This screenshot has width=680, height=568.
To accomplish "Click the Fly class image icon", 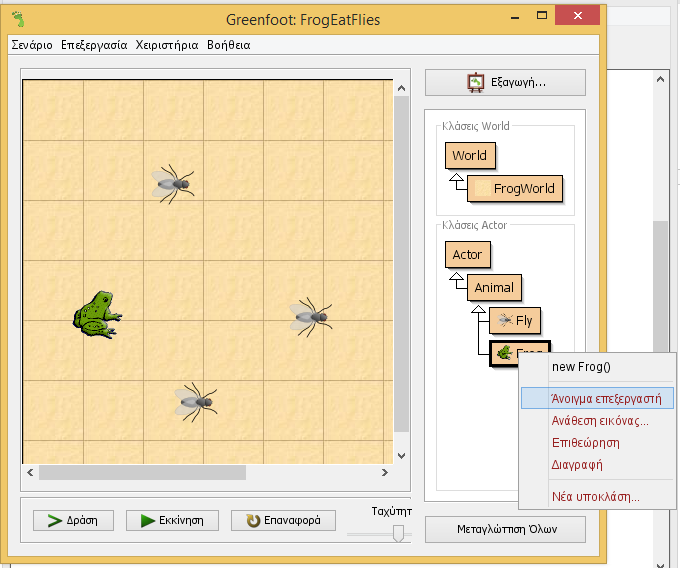I will [x=505, y=320].
